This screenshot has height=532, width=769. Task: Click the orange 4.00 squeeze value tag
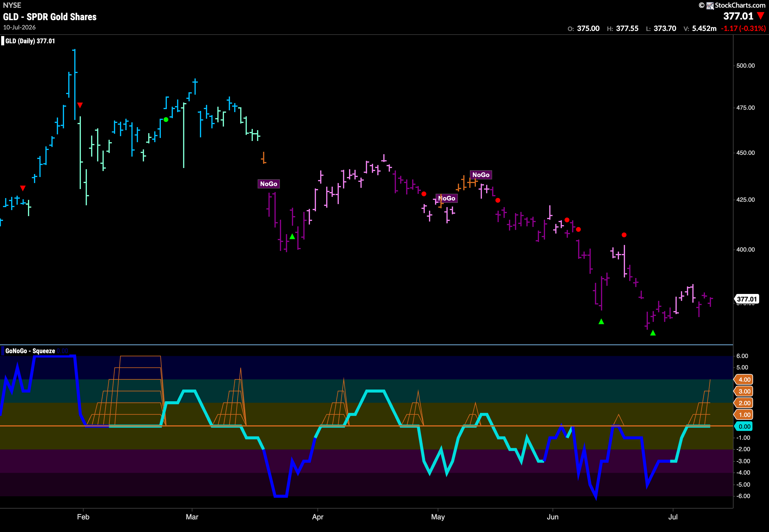744,380
